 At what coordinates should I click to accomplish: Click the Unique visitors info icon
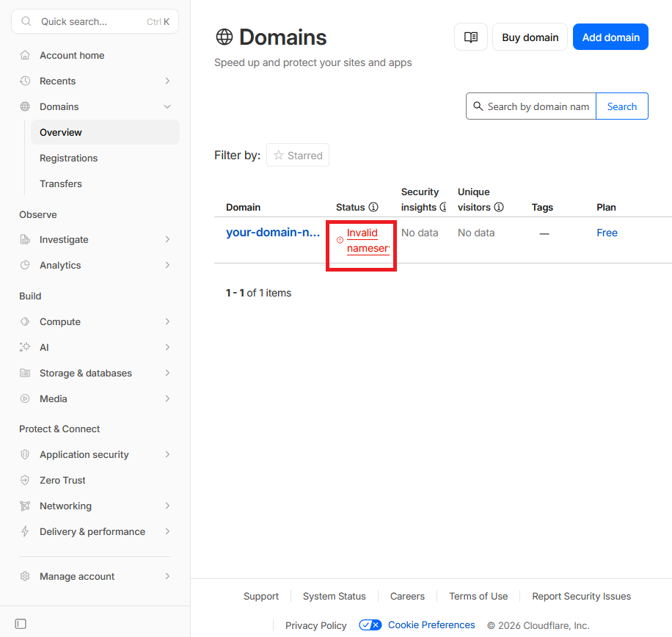pyautogui.click(x=499, y=207)
